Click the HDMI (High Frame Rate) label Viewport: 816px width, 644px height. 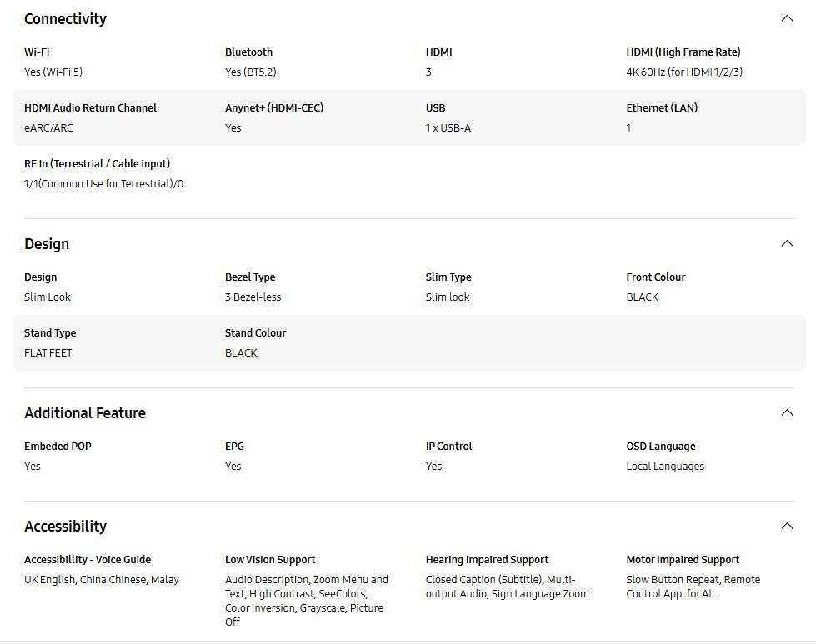(683, 52)
